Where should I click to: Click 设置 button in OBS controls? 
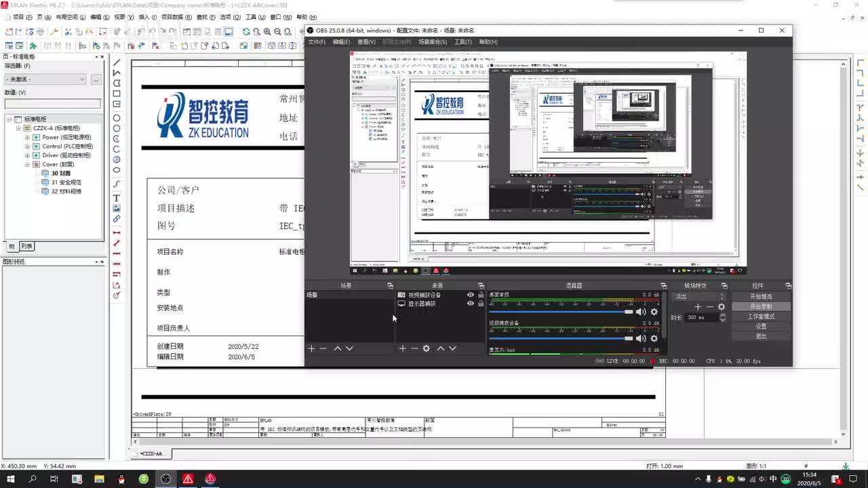coord(761,326)
